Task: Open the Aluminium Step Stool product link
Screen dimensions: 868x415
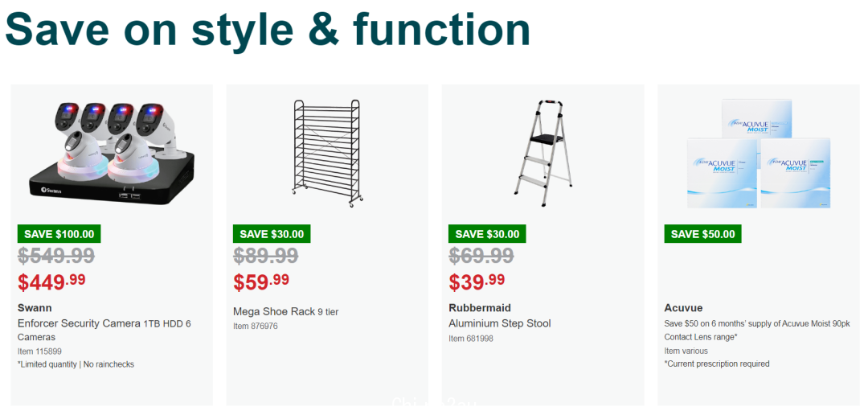Action: point(500,323)
